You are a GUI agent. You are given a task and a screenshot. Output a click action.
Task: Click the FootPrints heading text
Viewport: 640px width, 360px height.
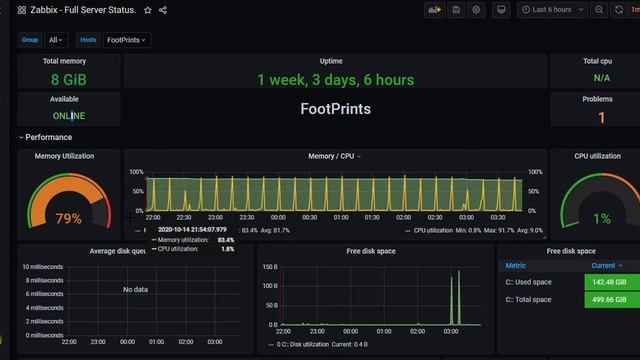(336, 109)
